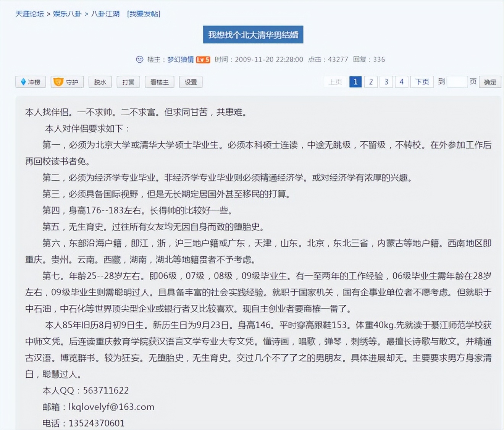
Task: Click the 上页 previous page control
Action: click(x=335, y=82)
